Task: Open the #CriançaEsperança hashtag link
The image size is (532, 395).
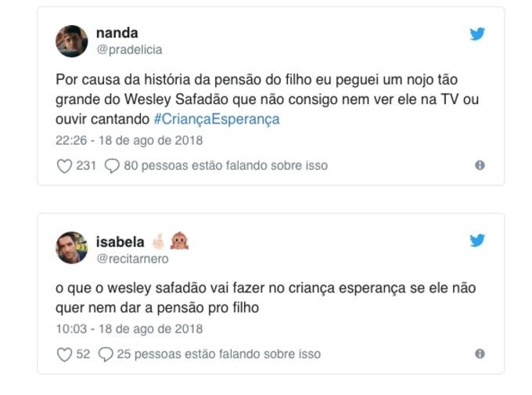Action: coord(216,120)
